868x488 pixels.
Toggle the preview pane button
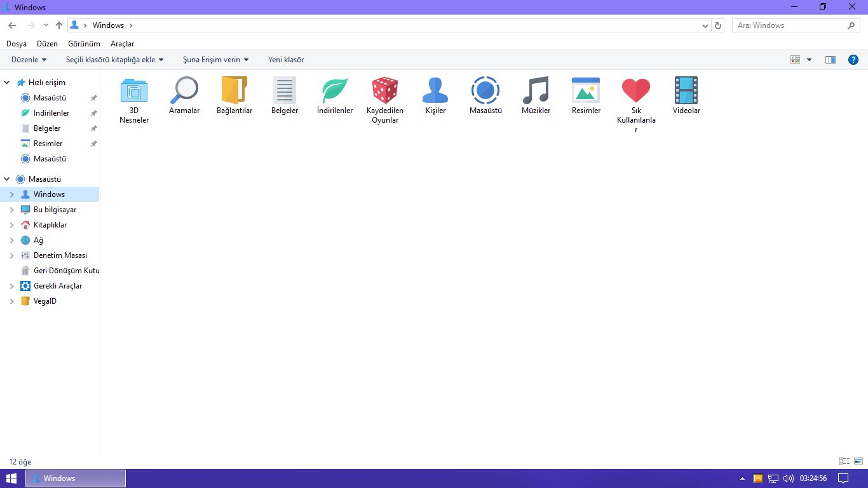click(831, 60)
